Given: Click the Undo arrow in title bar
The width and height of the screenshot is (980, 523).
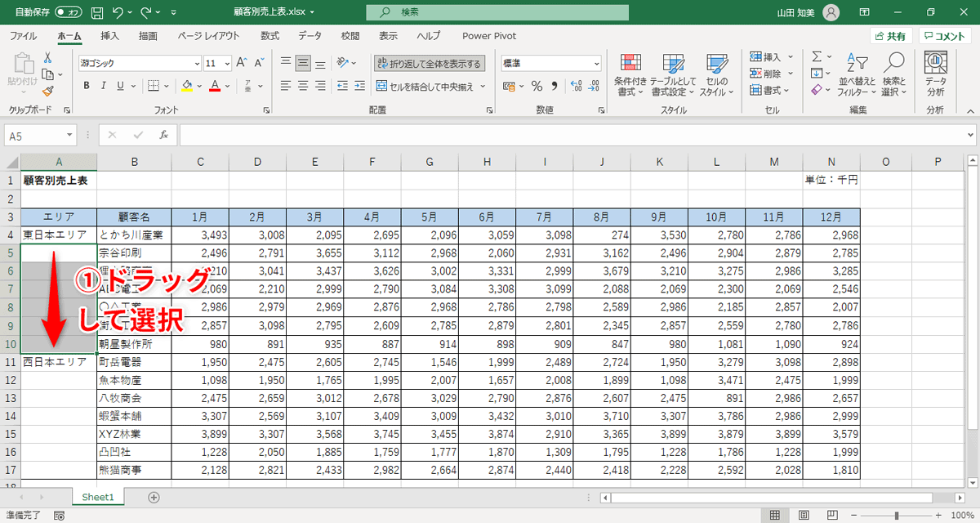Looking at the screenshot, I should [118, 12].
